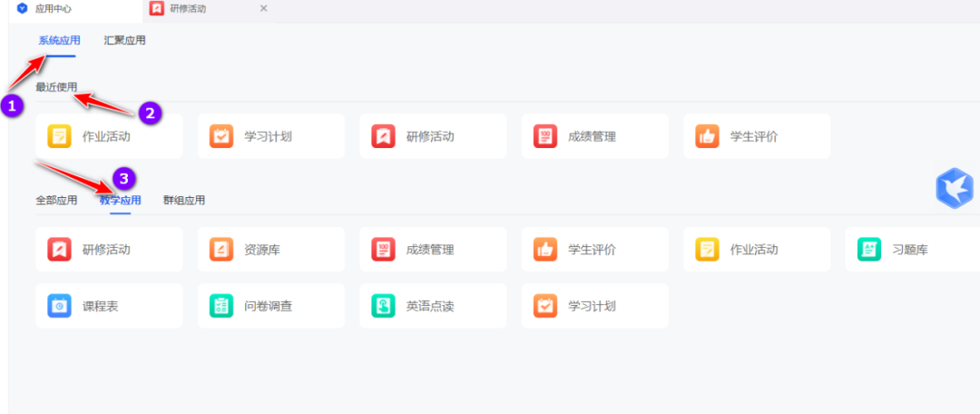Click 英语点读 label text
Image resolution: width=980 pixels, height=414 pixels.
click(430, 307)
